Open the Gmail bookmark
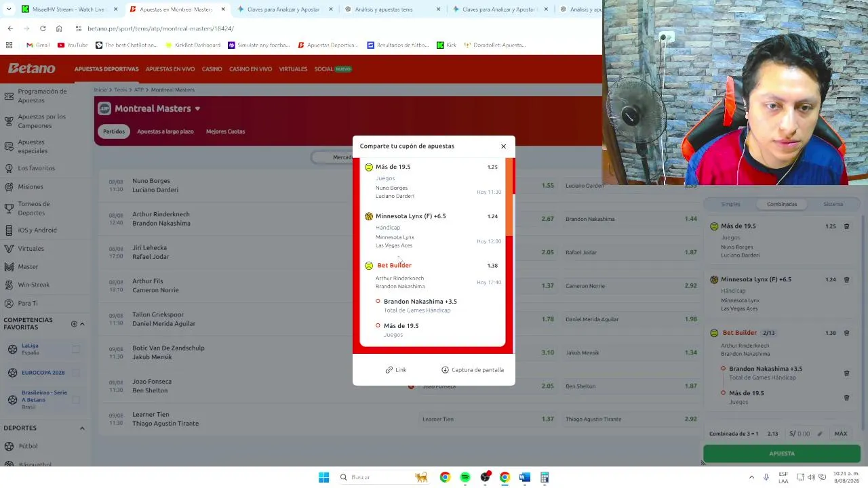Viewport: 868px width, 488px height. (38, 45)
